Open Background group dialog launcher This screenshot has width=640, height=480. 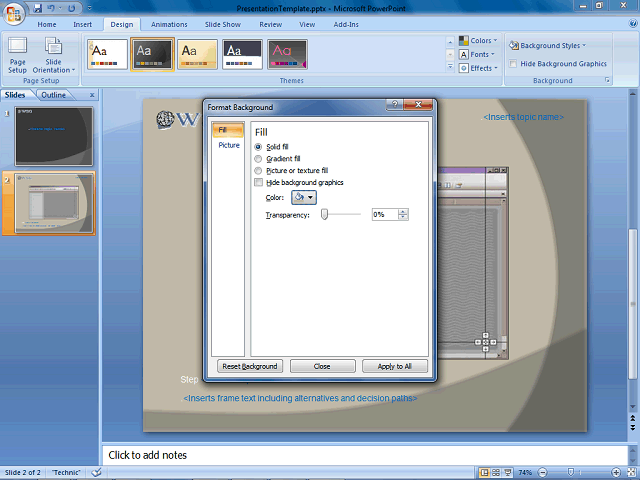(607, 80)
